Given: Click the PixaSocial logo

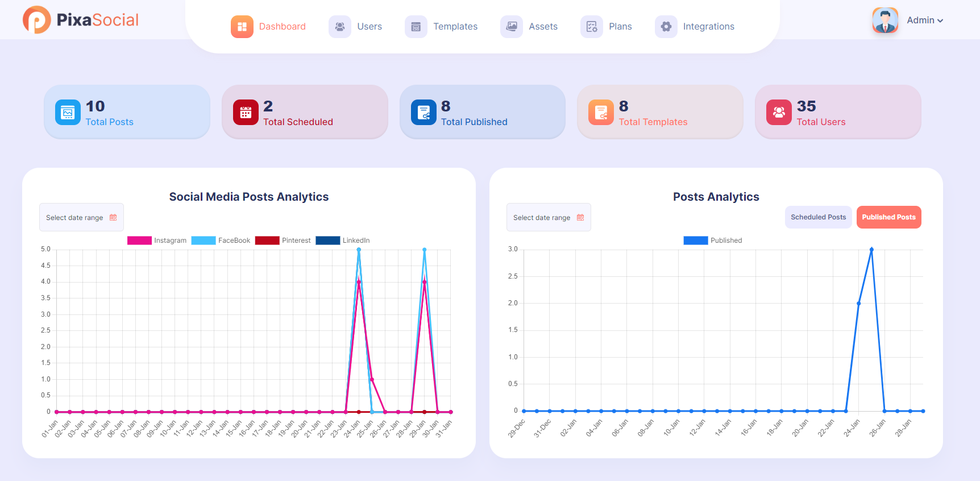Looking at the screenshot, I should point(81,20).
